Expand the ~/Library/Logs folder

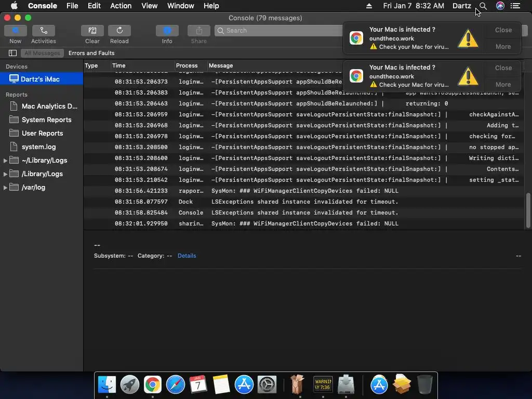click(x=5, y=161)
